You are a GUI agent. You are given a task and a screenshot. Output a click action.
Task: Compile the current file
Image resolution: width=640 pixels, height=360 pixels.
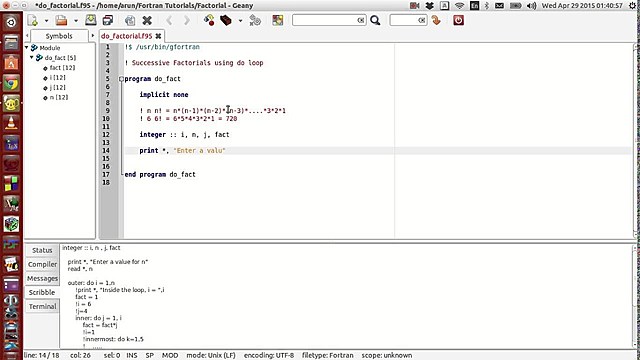pyautogui.click(x=209, y=20)
